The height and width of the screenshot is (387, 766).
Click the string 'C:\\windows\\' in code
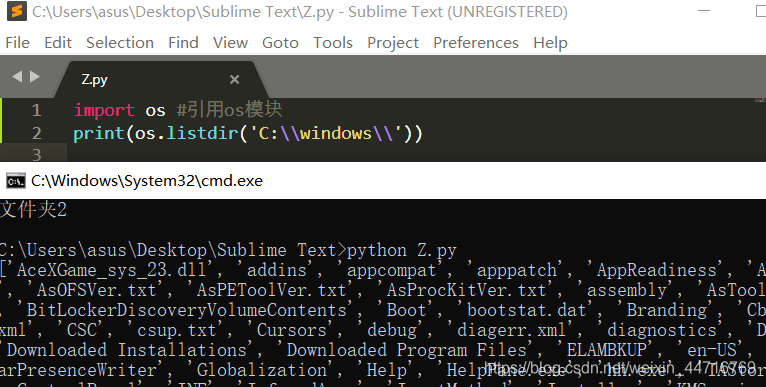coord(326,133)
